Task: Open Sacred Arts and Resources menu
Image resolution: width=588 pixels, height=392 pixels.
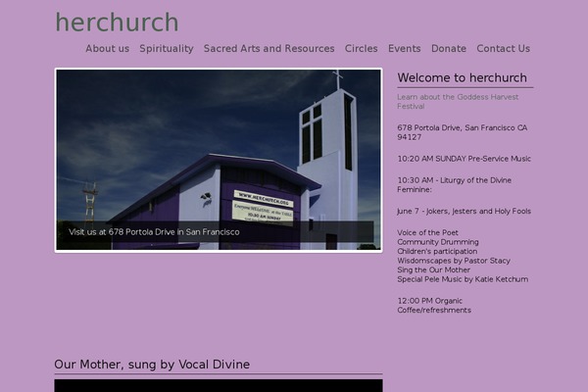Action: 269,49
